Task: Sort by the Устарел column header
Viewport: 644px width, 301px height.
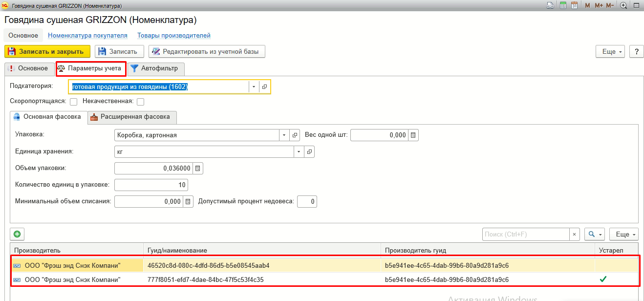Action: tap(617, 250)
